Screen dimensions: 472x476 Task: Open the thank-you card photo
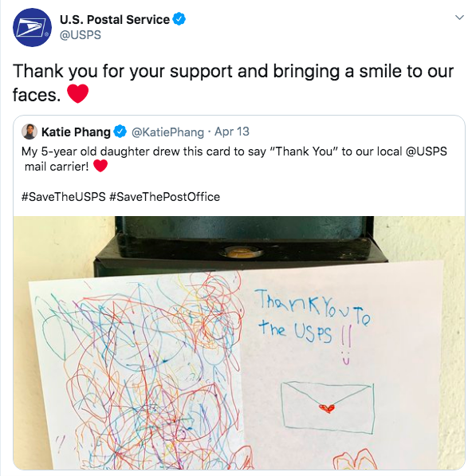click(239, 343)
